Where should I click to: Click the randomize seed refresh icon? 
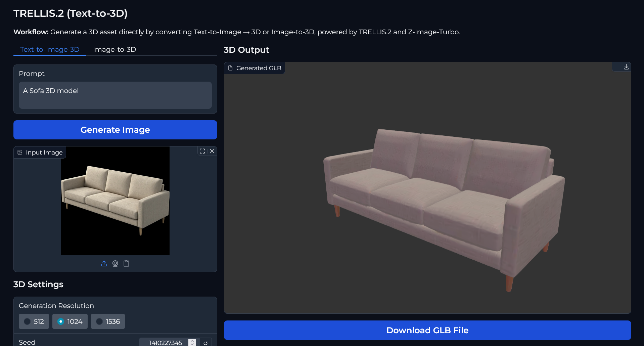pos(205,343)
